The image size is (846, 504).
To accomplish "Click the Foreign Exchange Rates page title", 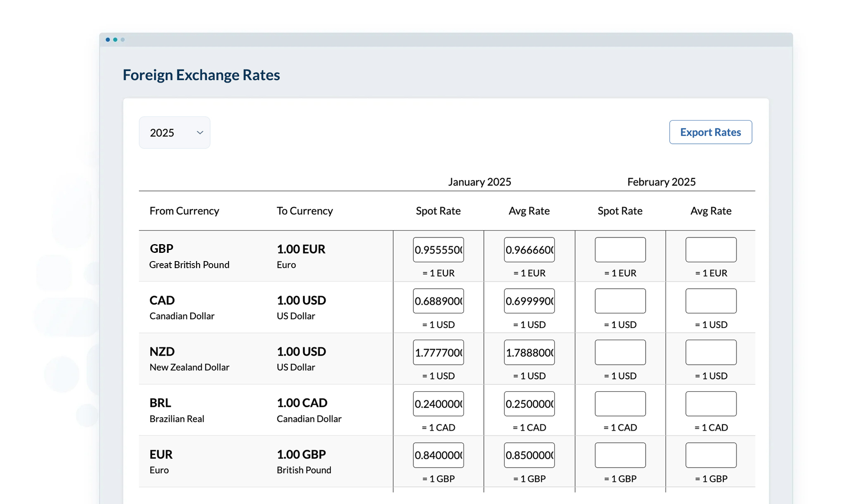I will 201,75.
